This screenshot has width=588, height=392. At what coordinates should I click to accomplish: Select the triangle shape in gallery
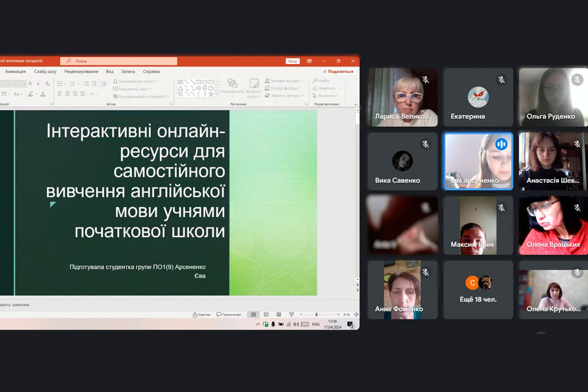180,88
